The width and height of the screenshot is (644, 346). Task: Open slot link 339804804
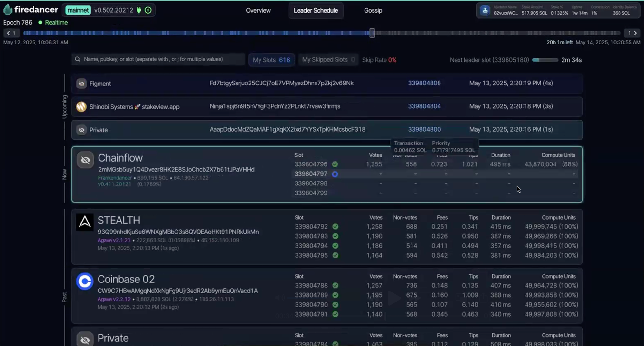[x=424, y=106]
